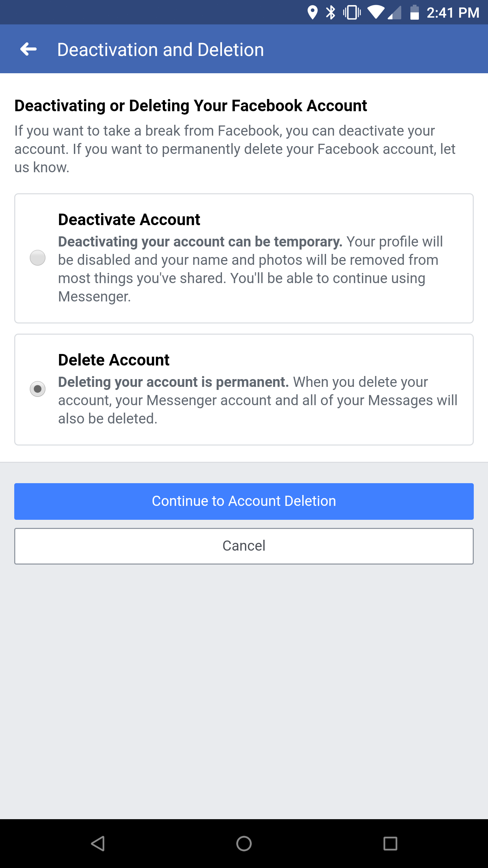Select the Deactivate Account radio button
The height and width of the screenshot is (868, 488).
click(x=38, y=258)
